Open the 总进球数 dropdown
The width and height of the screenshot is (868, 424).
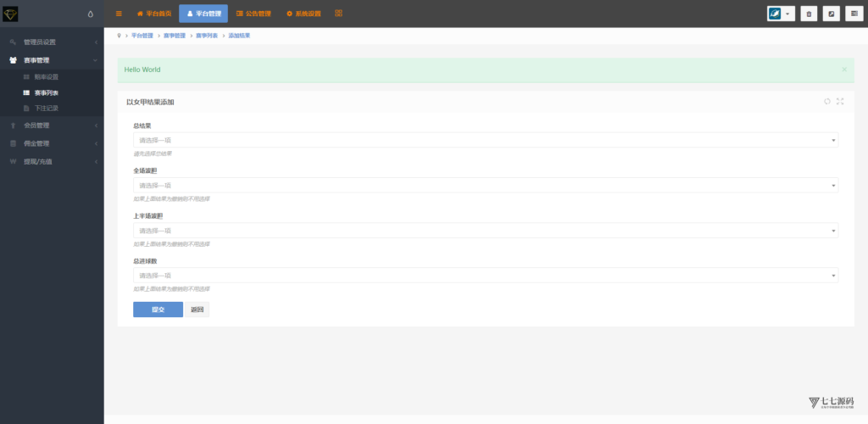click(486, 276)
